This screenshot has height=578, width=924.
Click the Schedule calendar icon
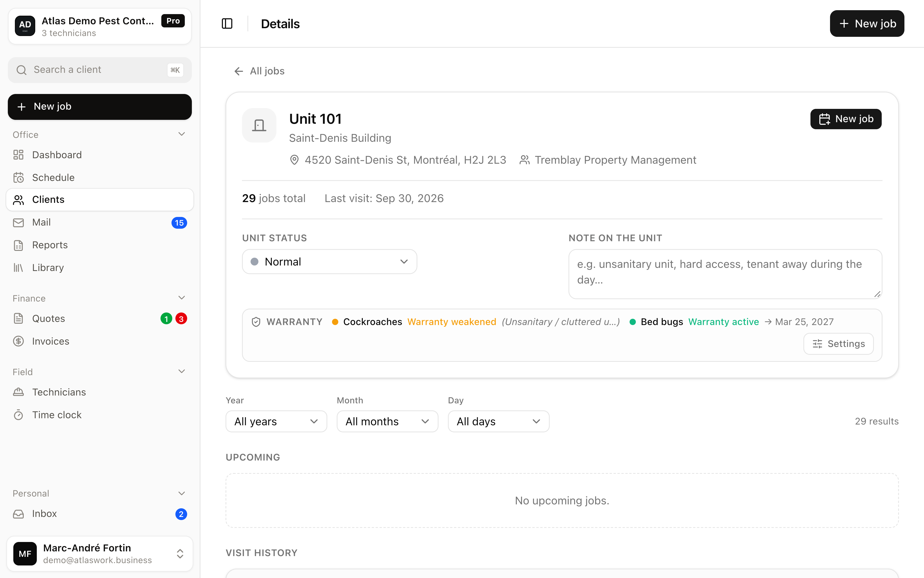coord(18,177)
